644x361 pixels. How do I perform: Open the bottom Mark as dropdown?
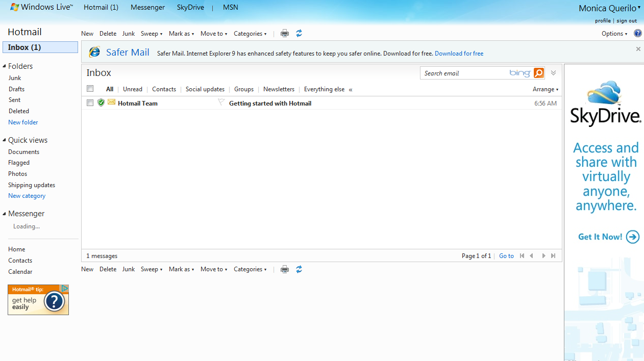point(181,269)
